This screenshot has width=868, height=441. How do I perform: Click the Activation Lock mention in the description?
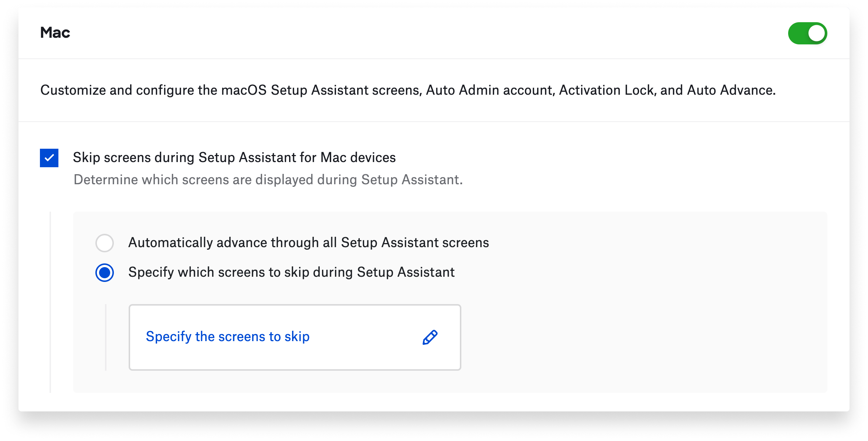[x=607, y=90]
